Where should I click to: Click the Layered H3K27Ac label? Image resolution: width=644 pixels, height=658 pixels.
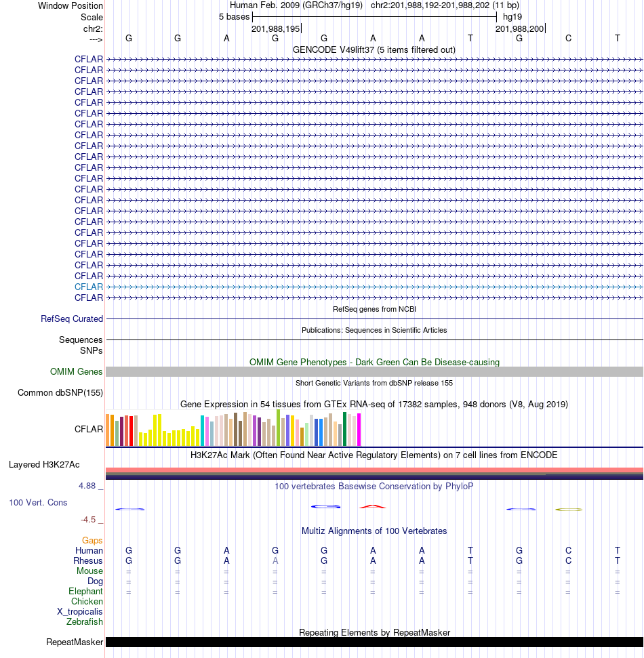(x=44, y=465)
